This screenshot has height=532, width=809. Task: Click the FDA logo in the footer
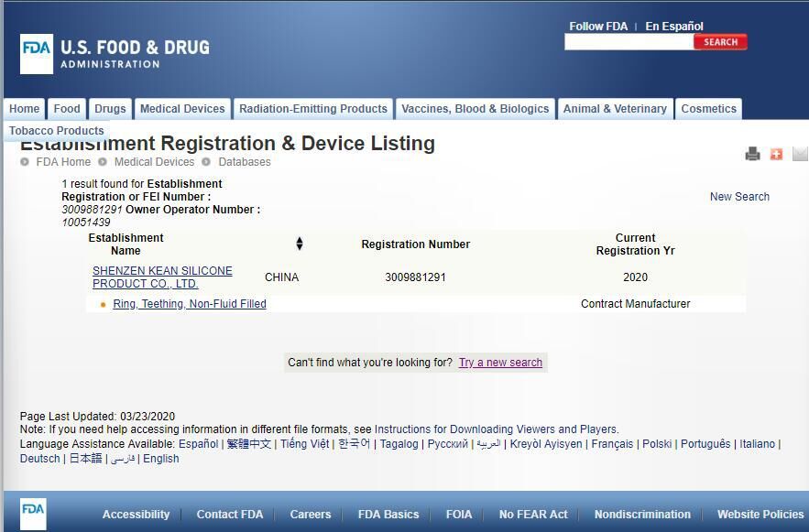pos(33,514)
